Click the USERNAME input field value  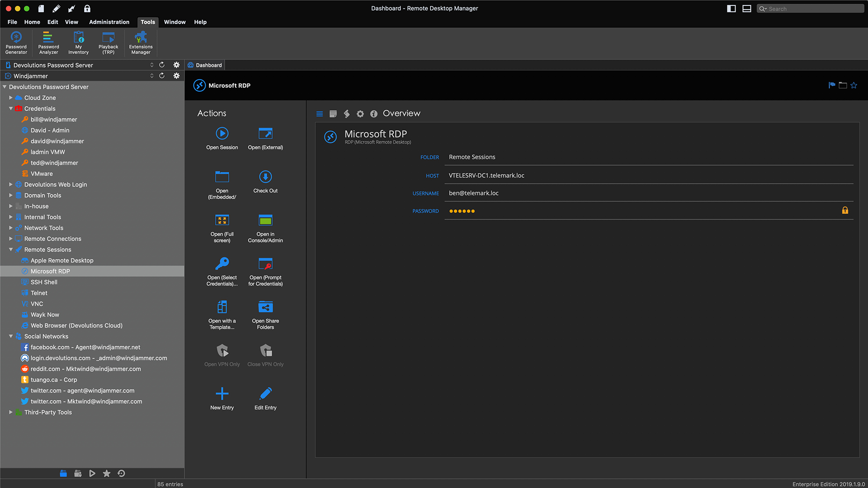[x=473, y=192]
